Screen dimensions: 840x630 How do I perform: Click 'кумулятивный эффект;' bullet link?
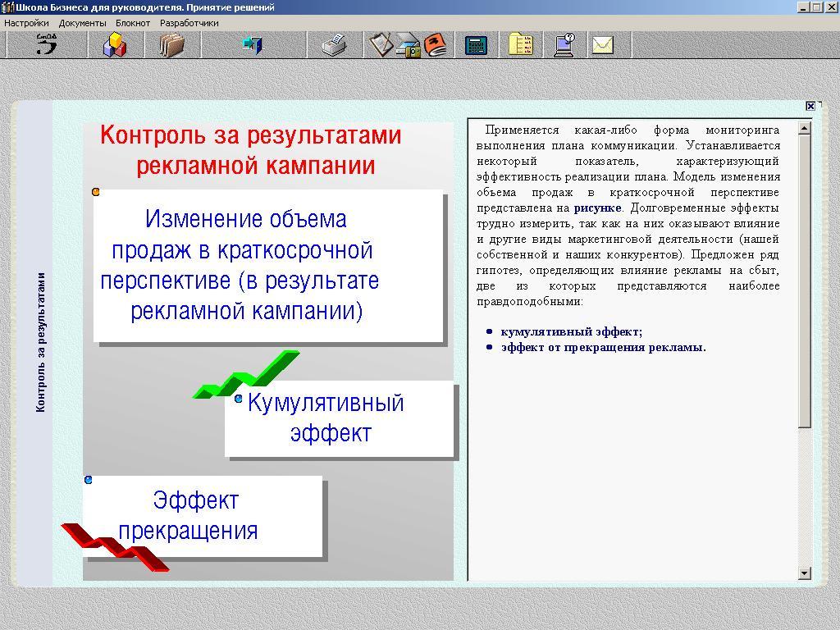(x=572, y=331)
